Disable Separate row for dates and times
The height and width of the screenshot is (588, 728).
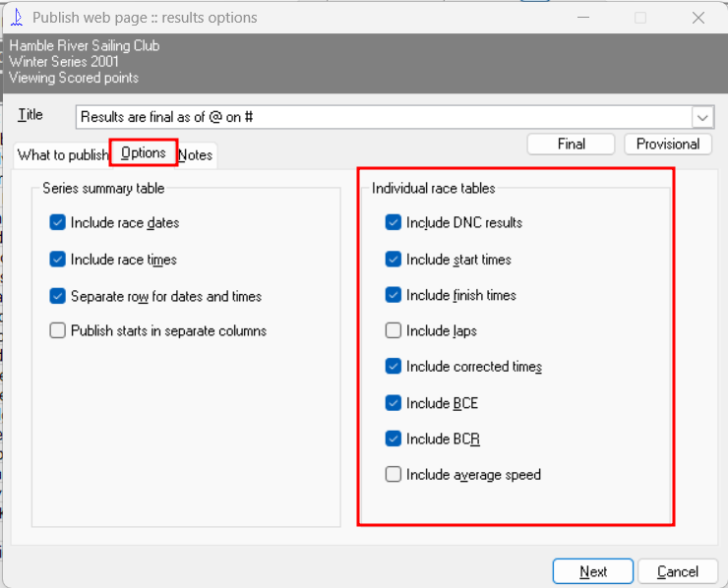pyautogui.click(x=58, y=296)
